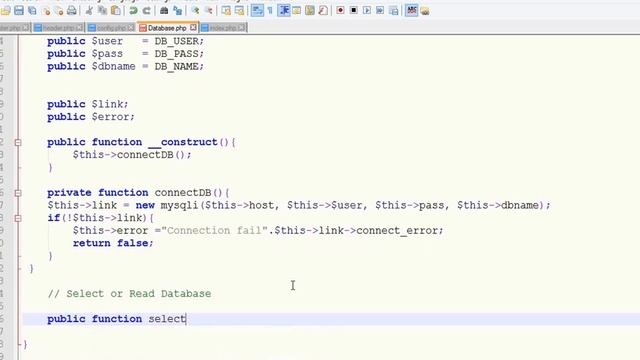The width and height of the screenshot is (640, 360).
Task: Place cursor at end of 'select' word
Action: [186, 319]
